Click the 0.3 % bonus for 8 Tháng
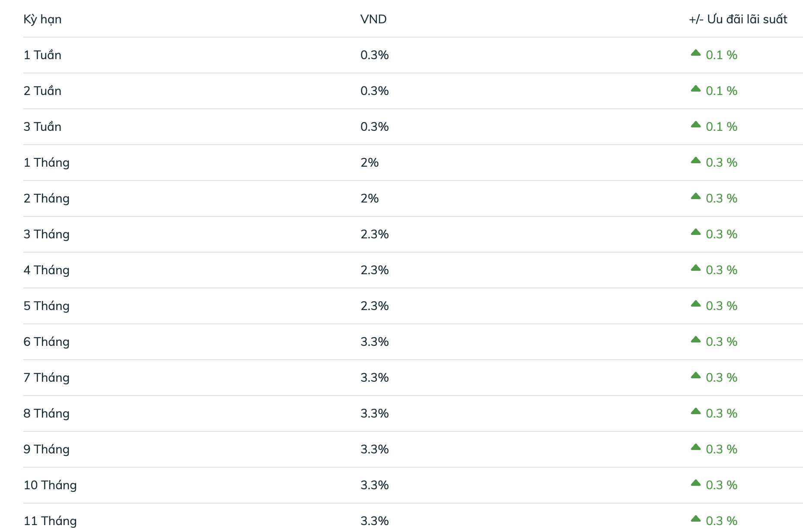Screen dimensions: 803x532 (x=721, y=414)
